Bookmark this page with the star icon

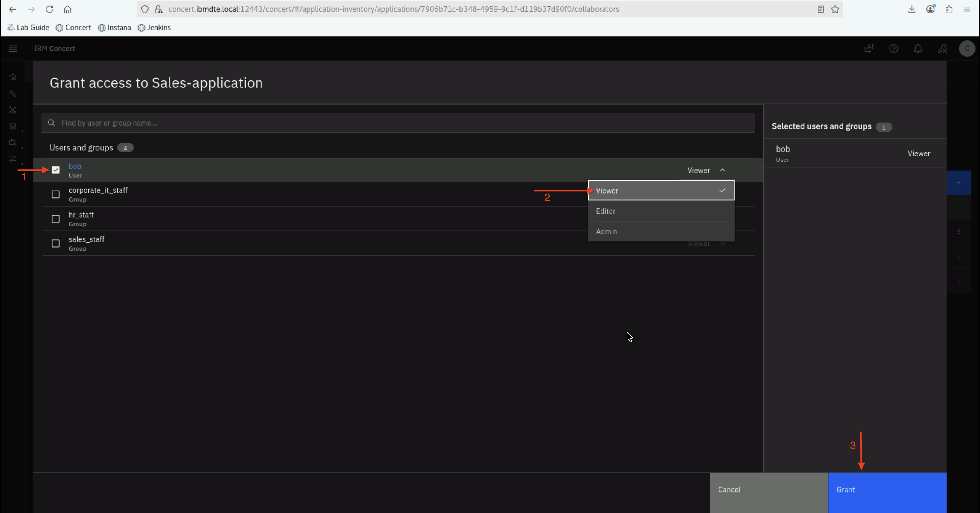[x=835, y=9]
